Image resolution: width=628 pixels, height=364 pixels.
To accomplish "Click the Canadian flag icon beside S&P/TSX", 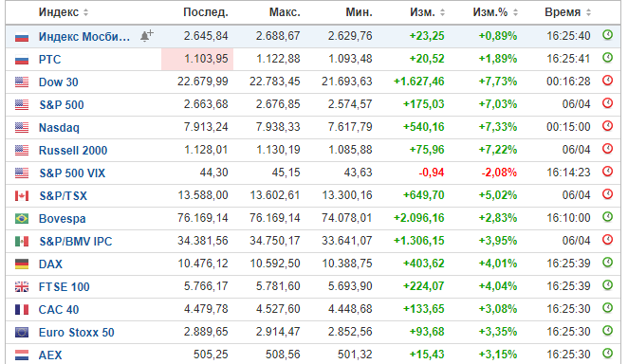I will 22,196.
